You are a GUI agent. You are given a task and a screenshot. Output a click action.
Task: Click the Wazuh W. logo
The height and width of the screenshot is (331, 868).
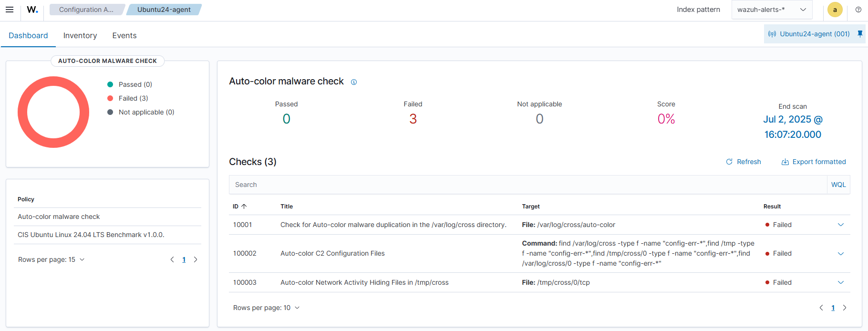[x=32, y=10]
